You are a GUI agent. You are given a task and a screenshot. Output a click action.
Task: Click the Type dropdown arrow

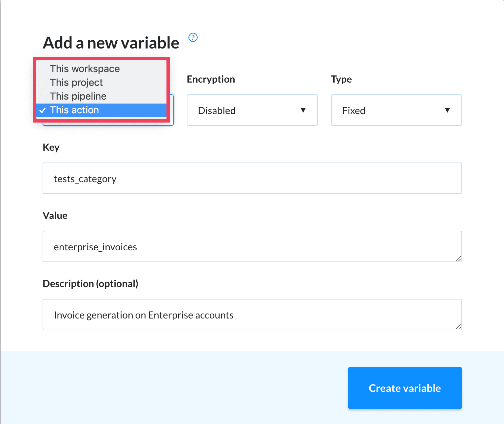click(x=447, y=110)
